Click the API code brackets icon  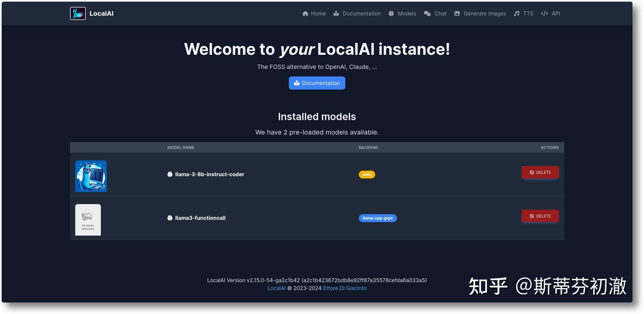click(x=544, y=13)
